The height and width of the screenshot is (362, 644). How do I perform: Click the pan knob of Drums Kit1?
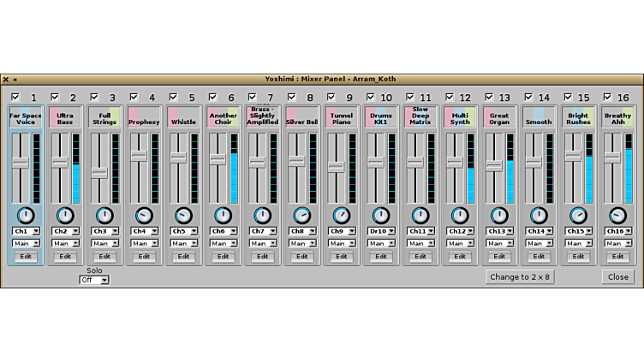pyautogui.click(x=381, y=216)
